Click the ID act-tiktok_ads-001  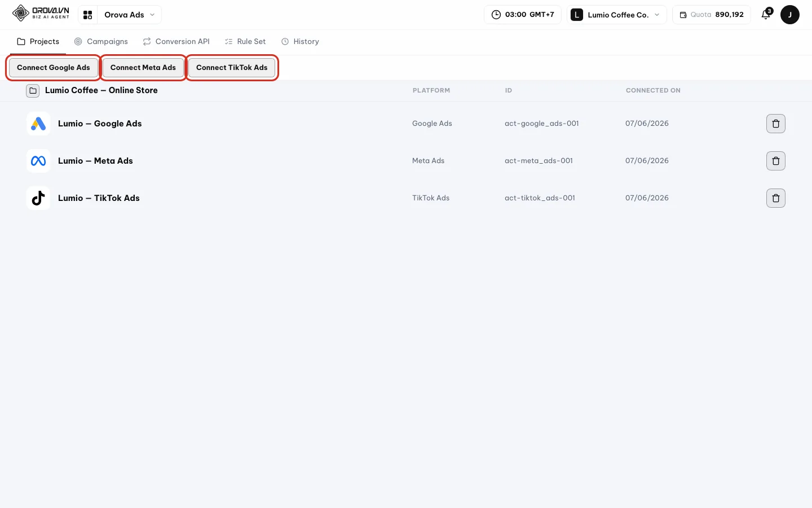pos(540,198)
